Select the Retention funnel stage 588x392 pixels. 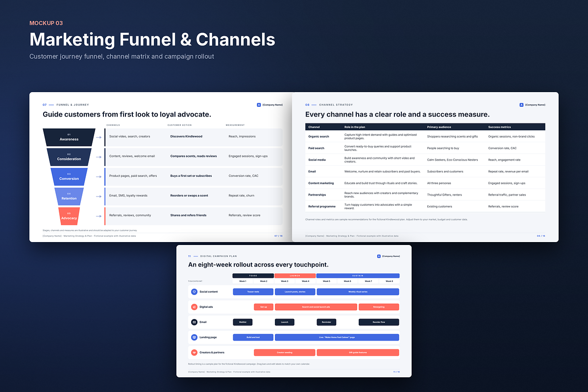point(69,196)
